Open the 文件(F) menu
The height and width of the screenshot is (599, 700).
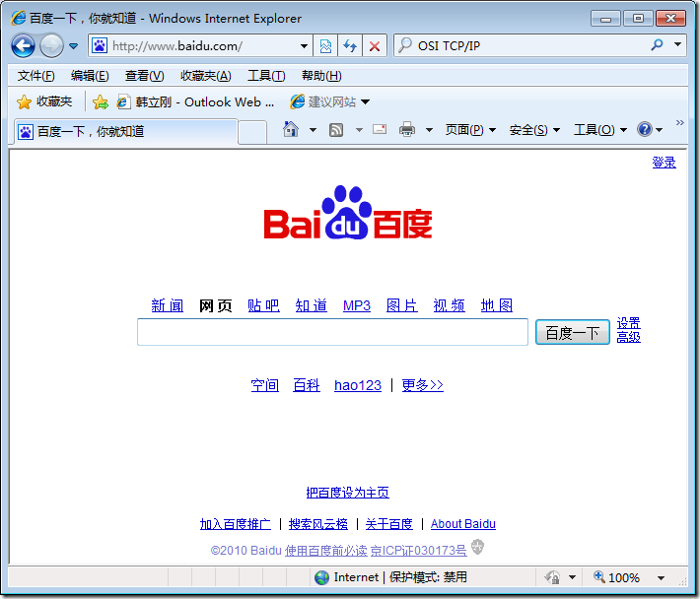35,76
